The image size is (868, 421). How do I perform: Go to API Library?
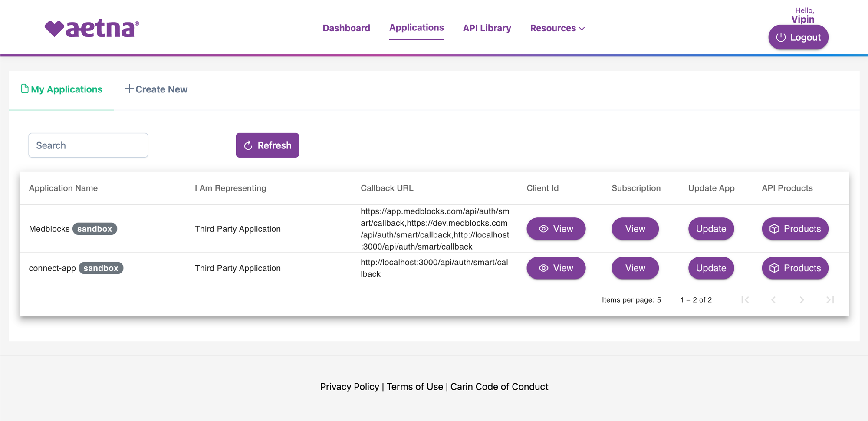[487, 28]
